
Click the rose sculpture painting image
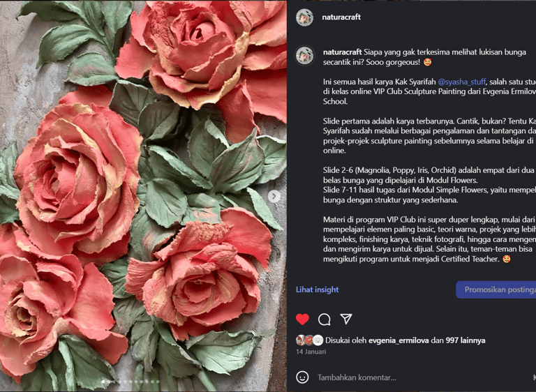143,196
